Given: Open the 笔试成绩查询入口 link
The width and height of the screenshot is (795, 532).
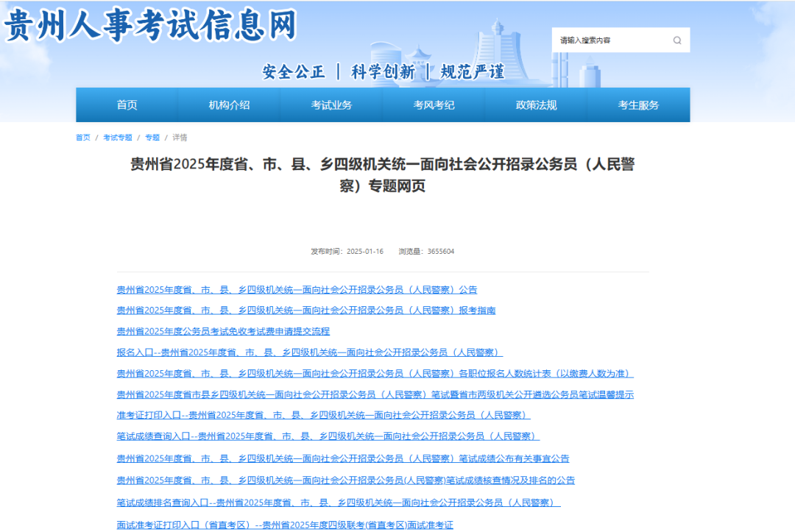Looking at the screenshot, I should pyautogui.click(x=328, y=436).
